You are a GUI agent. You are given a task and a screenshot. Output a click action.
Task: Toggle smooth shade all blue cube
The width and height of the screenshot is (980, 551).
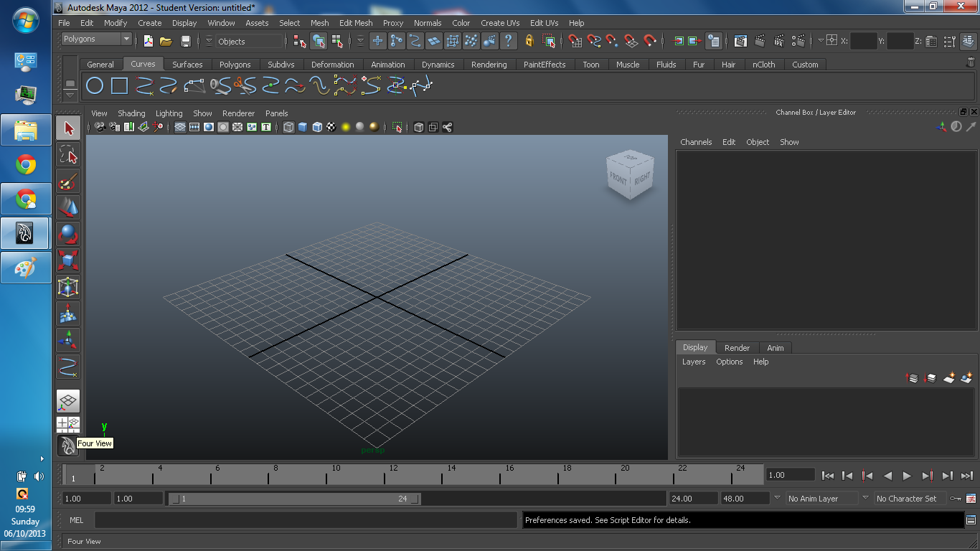[302, 127]
